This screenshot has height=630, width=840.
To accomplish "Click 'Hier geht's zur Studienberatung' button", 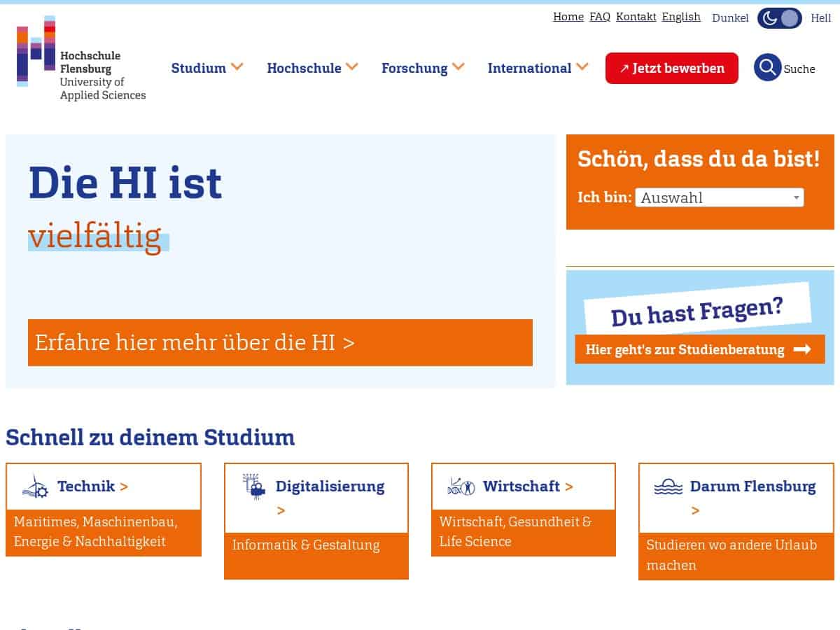I will pyautogui.click(x=700, y=349).
